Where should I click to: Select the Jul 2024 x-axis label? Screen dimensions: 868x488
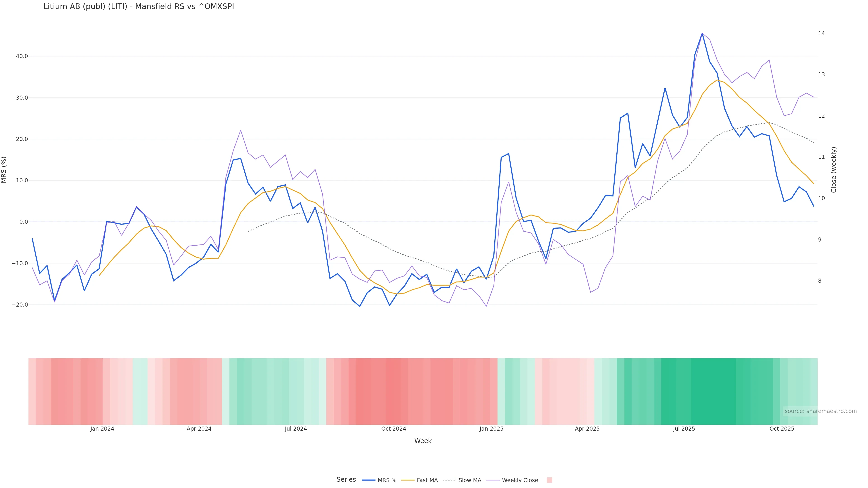pos(295,429)
